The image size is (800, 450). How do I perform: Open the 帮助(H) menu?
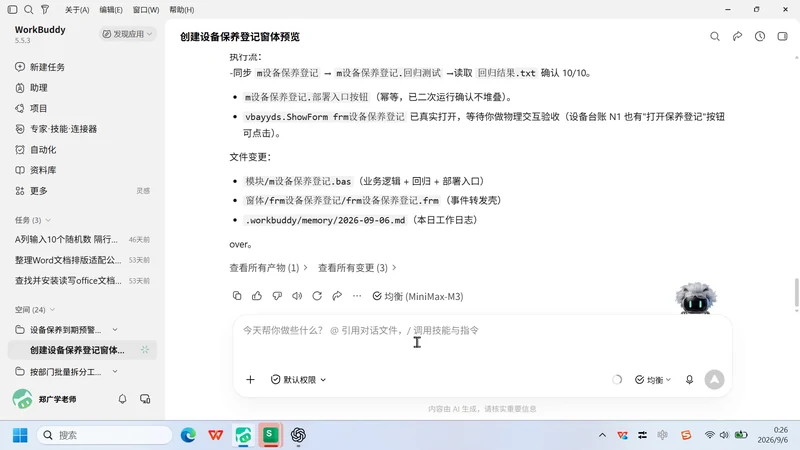click(182, 10)
